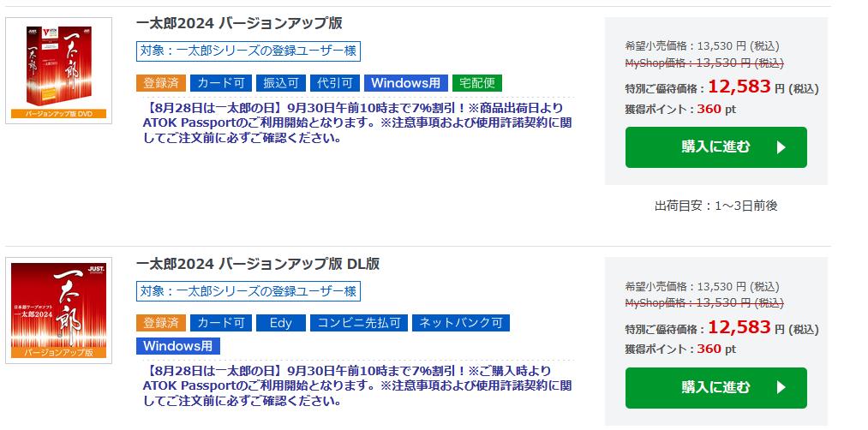Click the 代引可 payment badge
Image resolution: width=868 pixels, height=430 pixels.
pos(335,83)
